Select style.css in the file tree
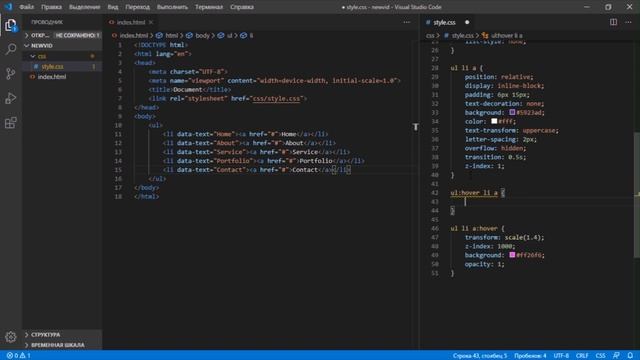The width and height of the screenshot is (640, 360). pos(62,67)
